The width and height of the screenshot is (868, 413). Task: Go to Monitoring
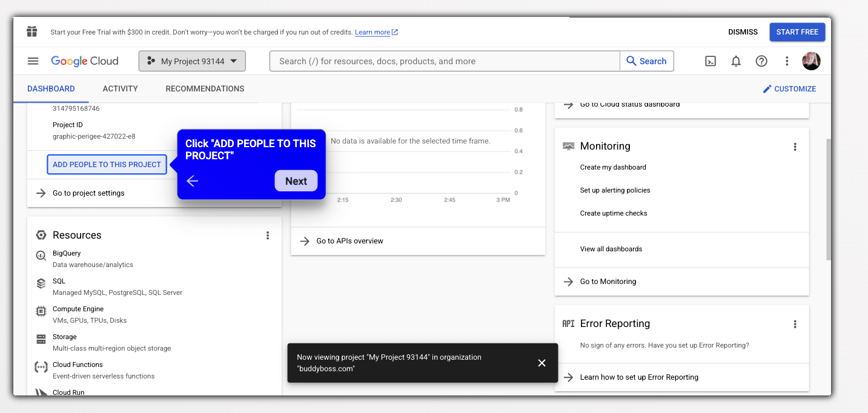pyautogui.click(x=608, y=282)
